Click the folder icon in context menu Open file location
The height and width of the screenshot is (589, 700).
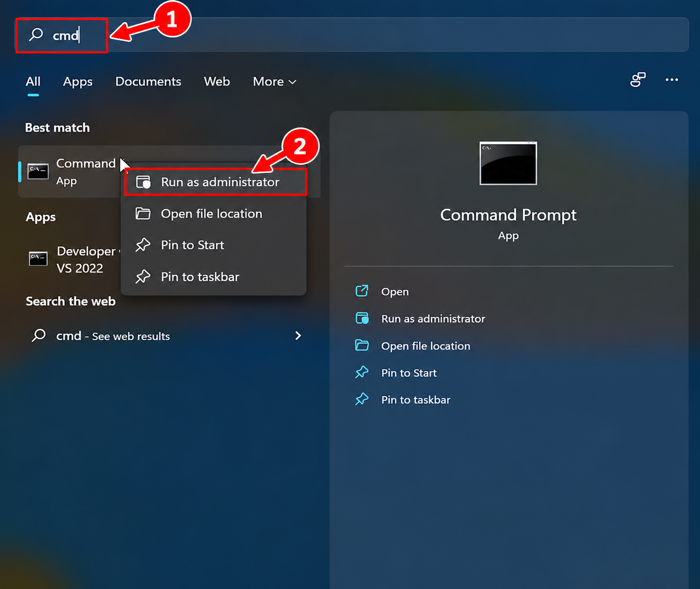[x=143, y=213]
